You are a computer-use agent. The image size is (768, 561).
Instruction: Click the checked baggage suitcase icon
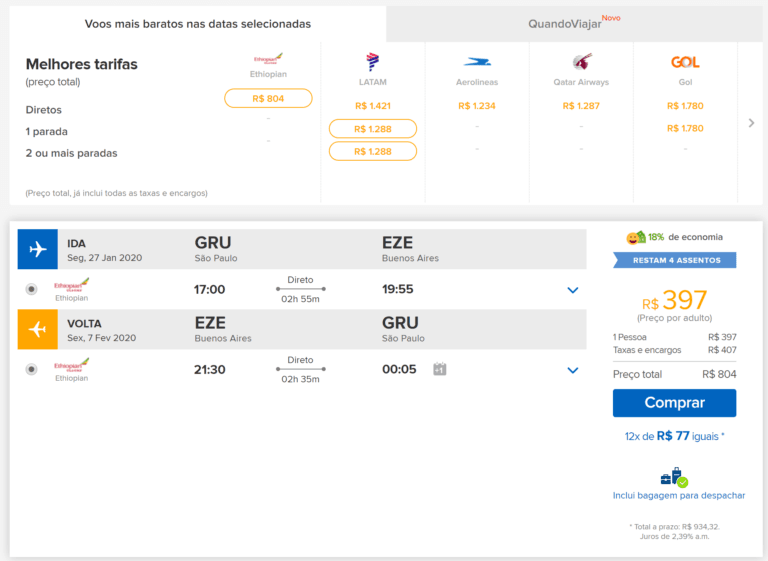pyautogui.click(x=674, y=477)
